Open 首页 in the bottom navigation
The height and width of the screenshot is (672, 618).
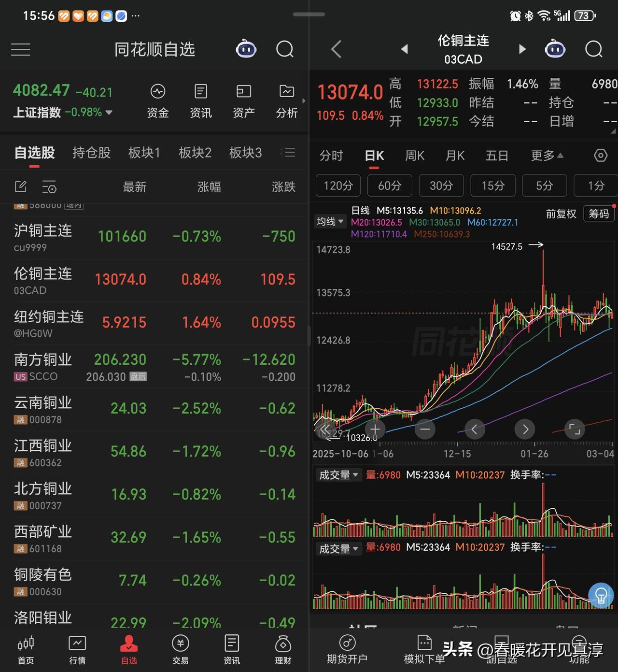point(26,650)
